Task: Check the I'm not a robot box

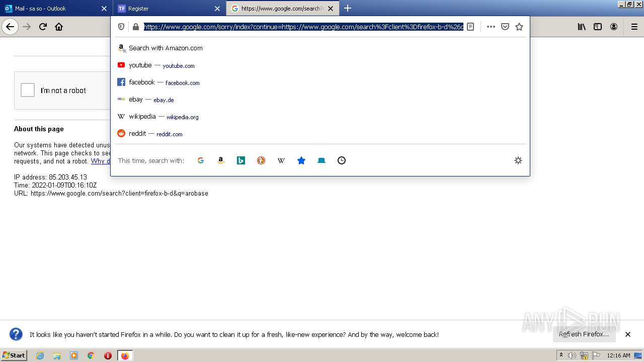Action: (28, 90)
